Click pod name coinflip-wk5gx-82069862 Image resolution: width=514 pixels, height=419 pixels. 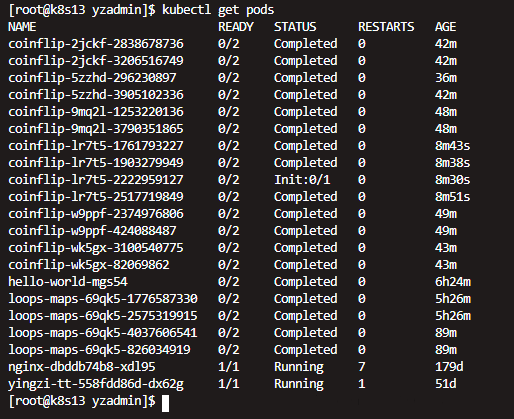point(89,265)
